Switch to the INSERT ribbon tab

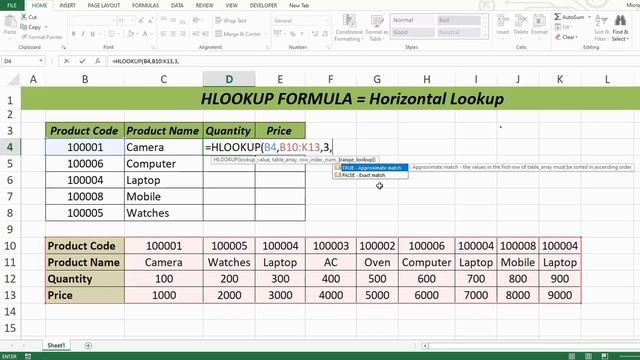pyautogui.click(x=67, y=5)
